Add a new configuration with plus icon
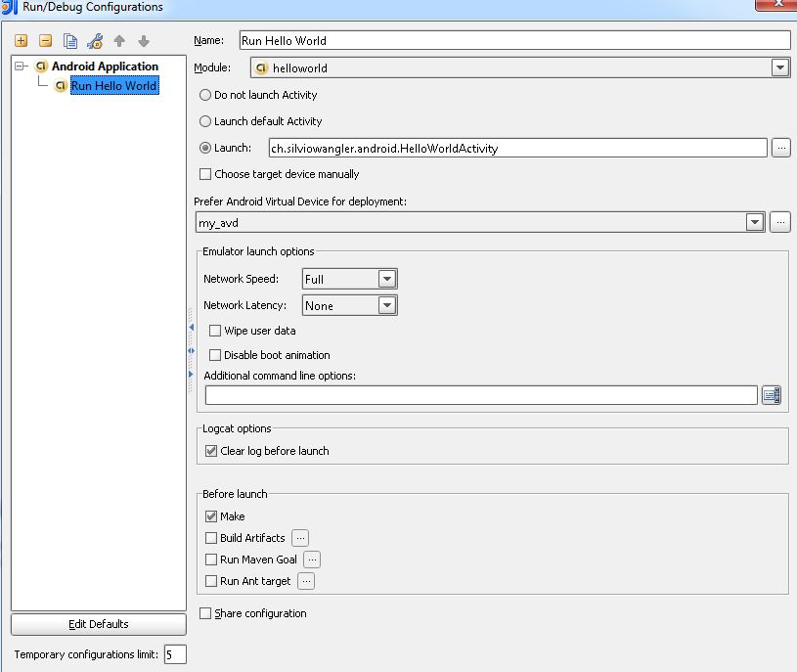 [21, 41]
